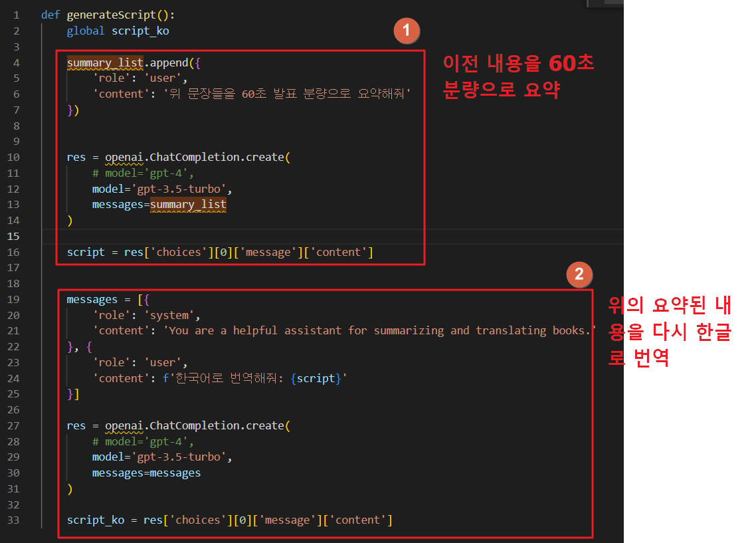Click the gpt-4 comment on line 11
This screenshot has width=756, height=543.
[x=143, y=173]
